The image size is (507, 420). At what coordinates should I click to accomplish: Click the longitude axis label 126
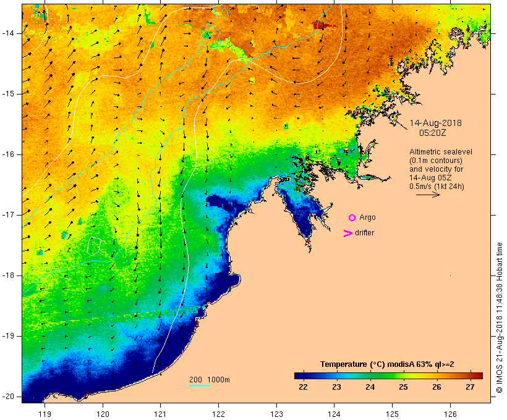(450, 414)
